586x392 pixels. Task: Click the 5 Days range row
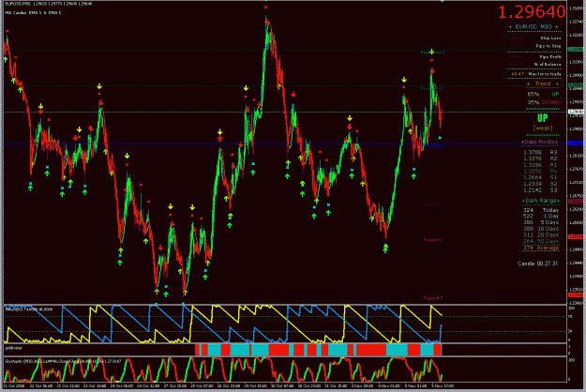(x=541, y=222)
